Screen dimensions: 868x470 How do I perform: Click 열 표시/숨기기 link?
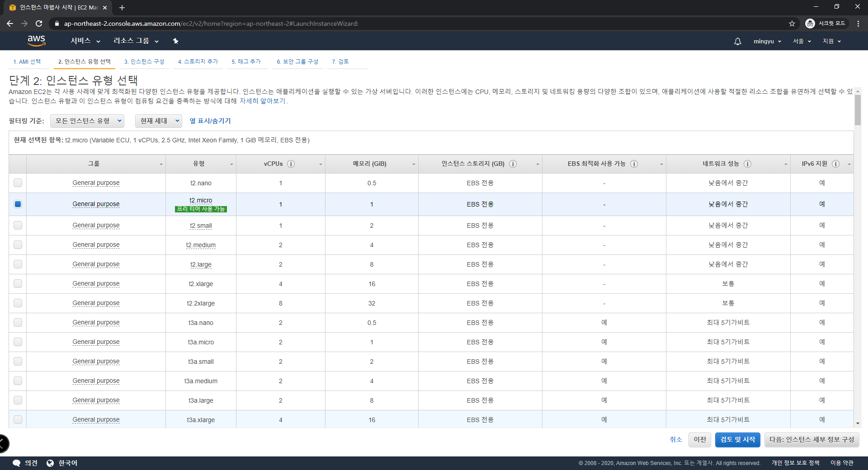(x=210, y=121)
